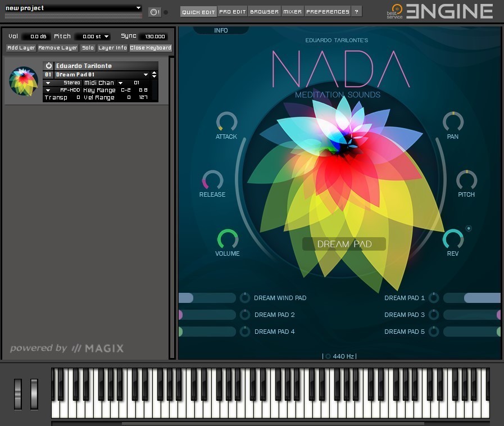Toggle the small reverb on/off dot above Rev

469,228
